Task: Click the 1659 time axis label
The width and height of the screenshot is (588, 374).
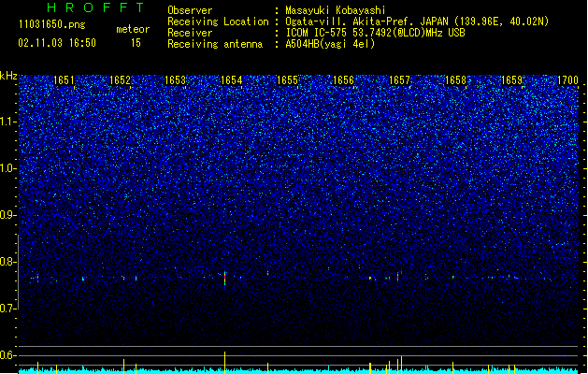Action: coord(511,80)
